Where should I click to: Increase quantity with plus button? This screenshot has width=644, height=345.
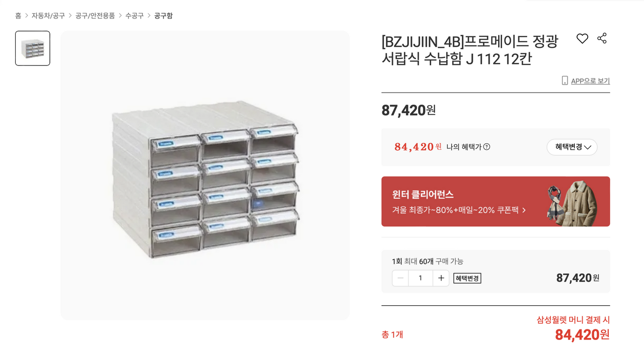point(441,278)
